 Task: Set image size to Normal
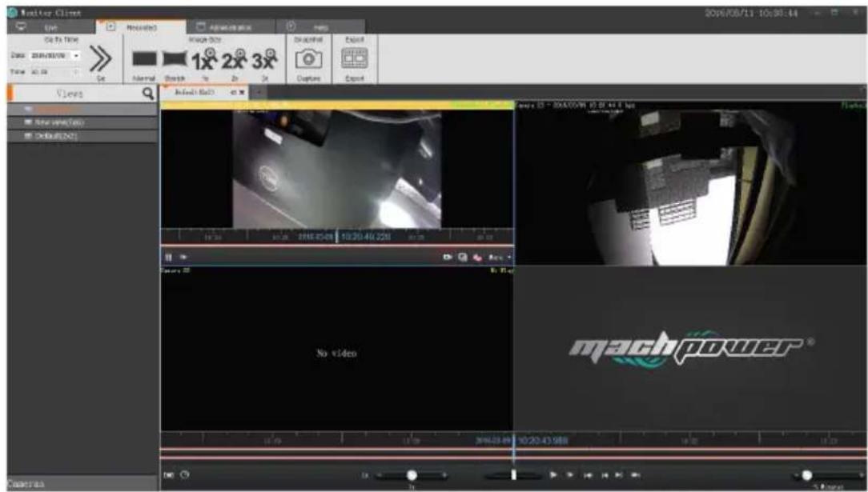(x=144, y=59)
